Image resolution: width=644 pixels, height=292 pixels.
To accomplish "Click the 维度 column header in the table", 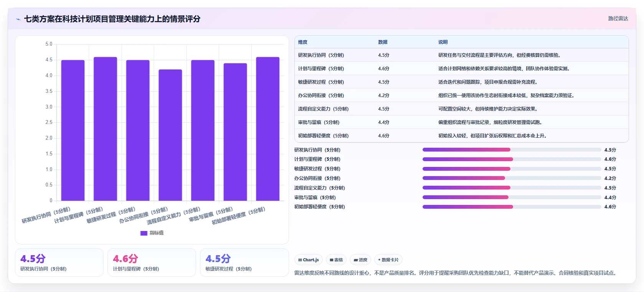I will (x=303, y=42).
